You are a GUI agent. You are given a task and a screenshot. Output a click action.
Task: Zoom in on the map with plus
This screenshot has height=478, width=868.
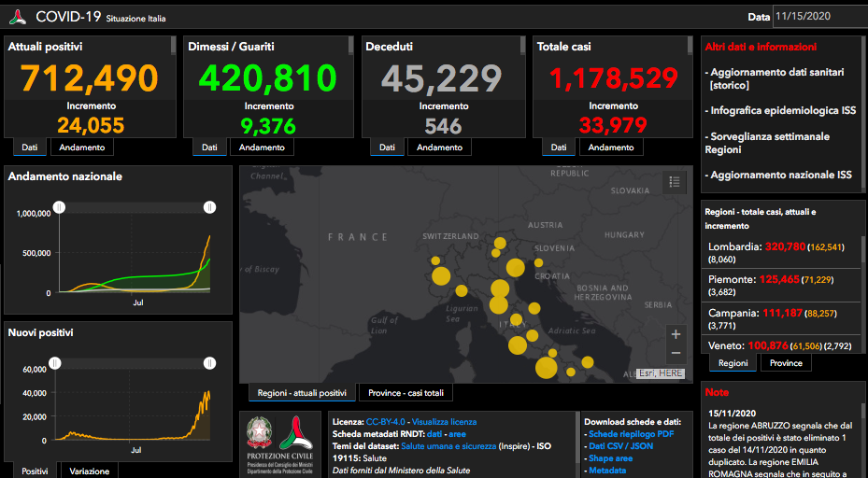pos(676,334)
